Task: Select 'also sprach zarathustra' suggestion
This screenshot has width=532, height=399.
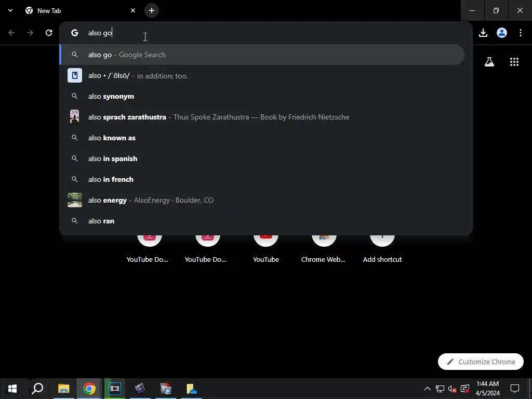Action: 262,117
